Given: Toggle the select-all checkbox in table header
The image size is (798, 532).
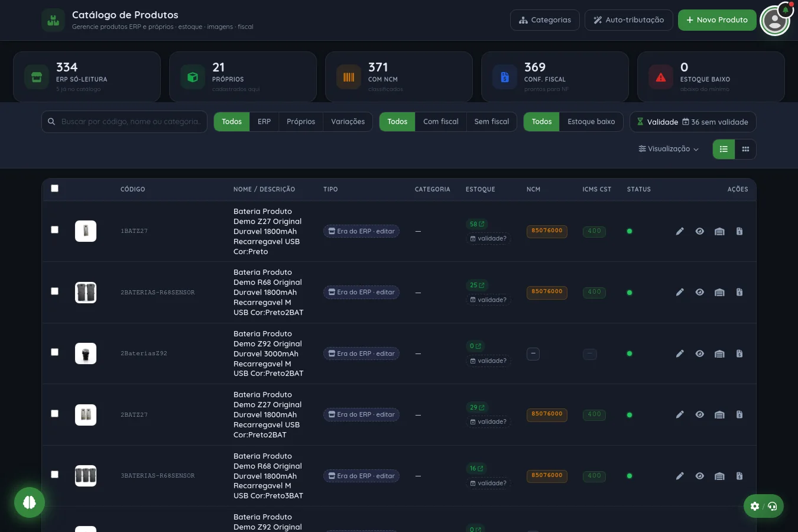Looking at the screenshot, I should pyautogui.click(x=55, y=189).
